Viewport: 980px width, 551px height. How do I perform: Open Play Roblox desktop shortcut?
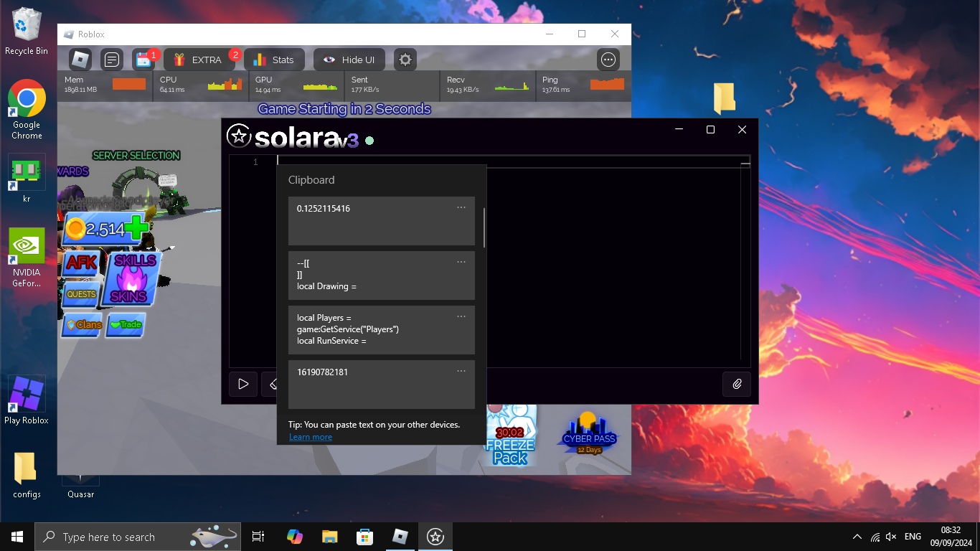(27, 400)
